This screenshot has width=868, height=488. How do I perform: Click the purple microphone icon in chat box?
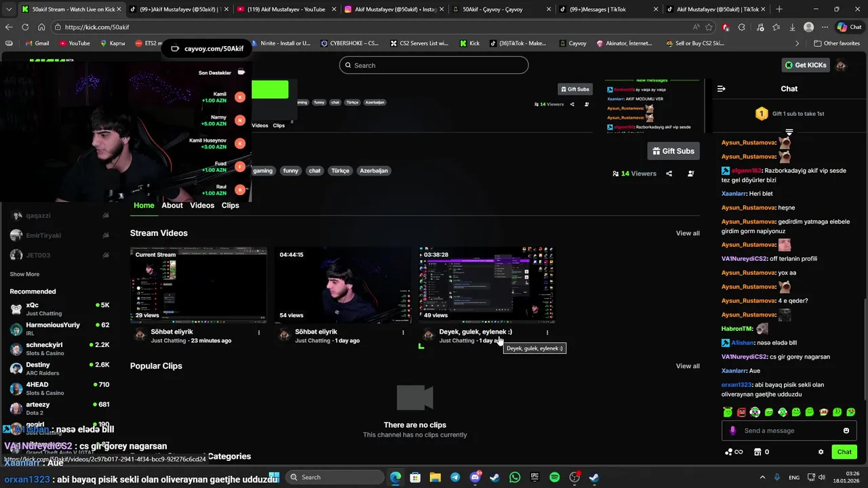pos(732,430)
